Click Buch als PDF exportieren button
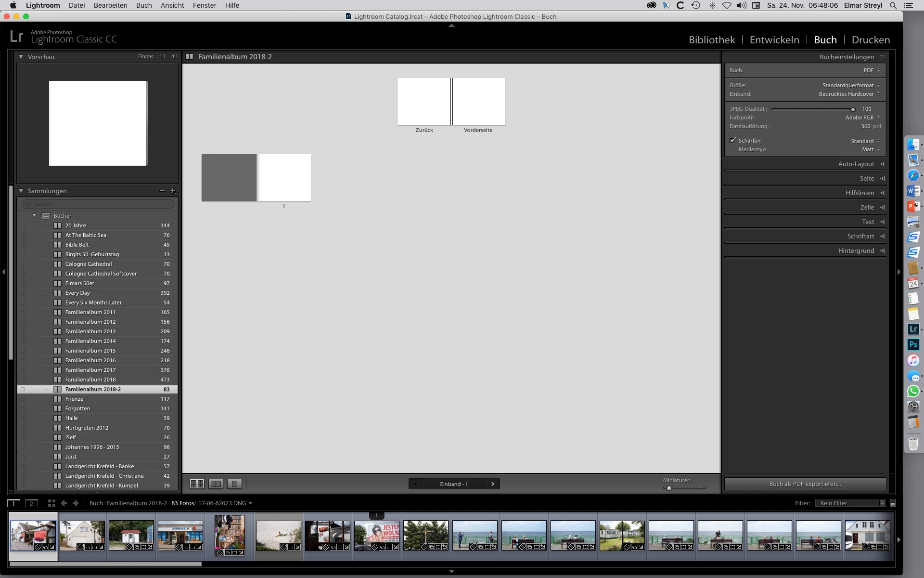The width and height of the screenshot is (924, 578). point(805,484)
